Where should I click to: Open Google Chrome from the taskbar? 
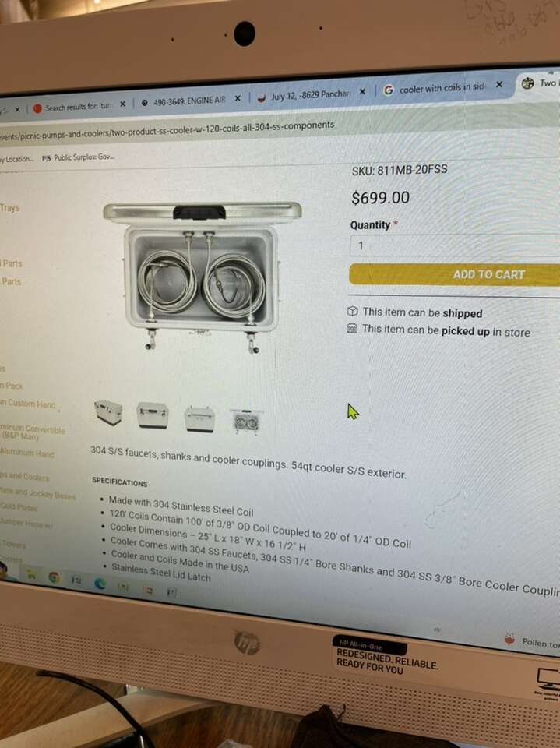(54, 577)
